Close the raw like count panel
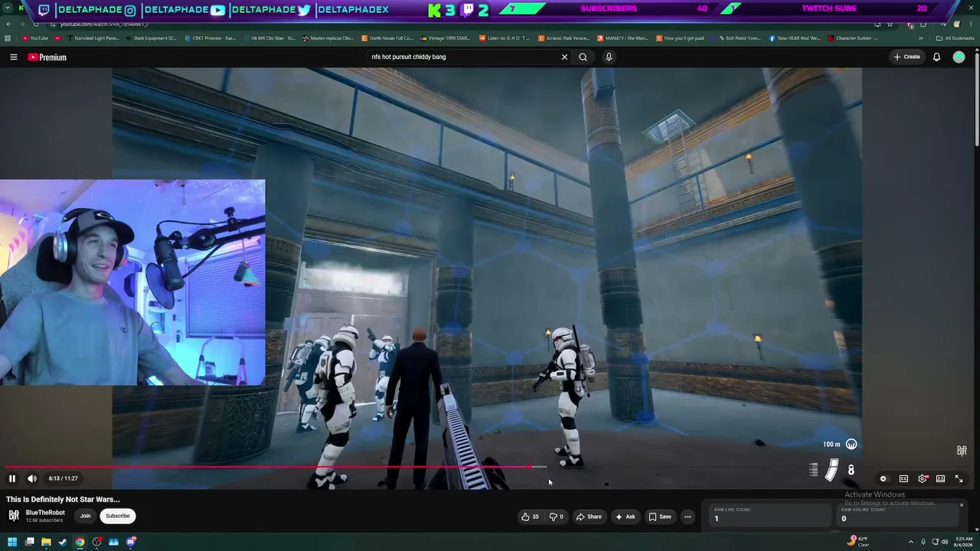Screen dimensions: 980x551 click(x=962, y=505)
